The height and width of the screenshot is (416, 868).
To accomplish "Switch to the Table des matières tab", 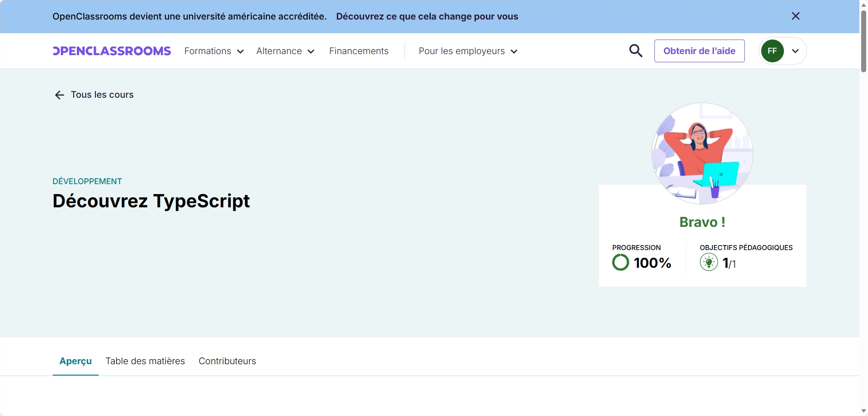I will point(145,361).
